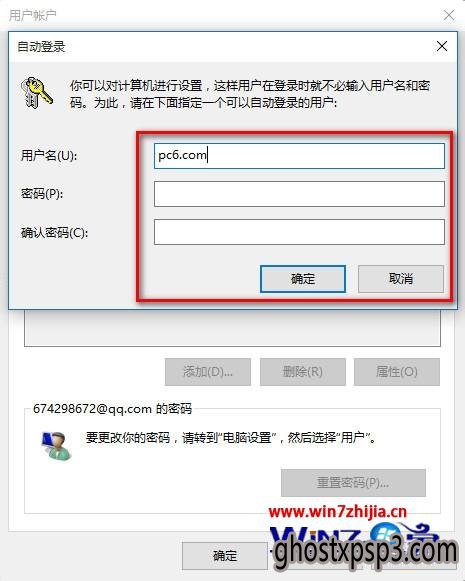Click the 密码 input field

(299, 194)
